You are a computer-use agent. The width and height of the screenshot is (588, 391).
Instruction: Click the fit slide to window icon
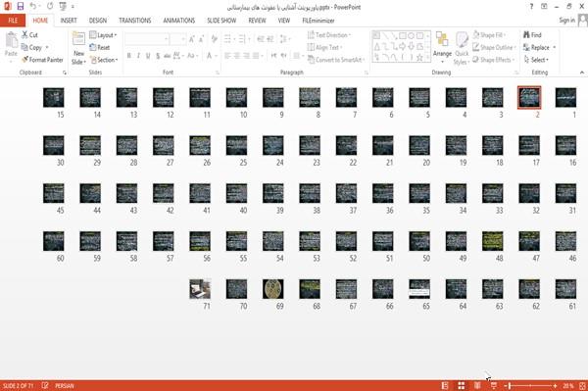pyautogui.click(x=582, y=386)
